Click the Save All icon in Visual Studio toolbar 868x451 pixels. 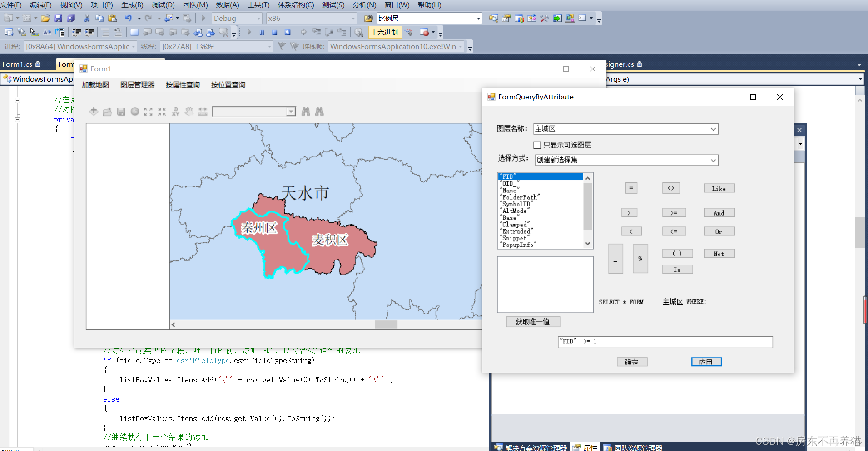[x=71, y=18]
